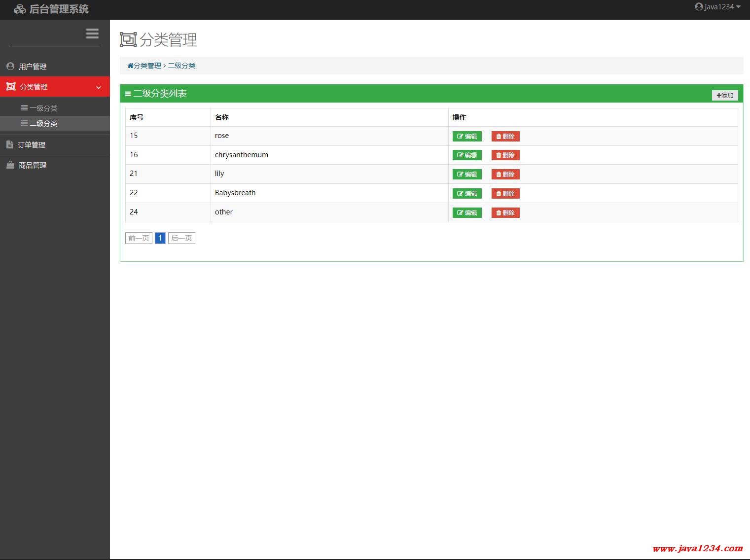The image size is (750, 560).
Task: Delete the Babysbreath category
Action: point(505,194)
